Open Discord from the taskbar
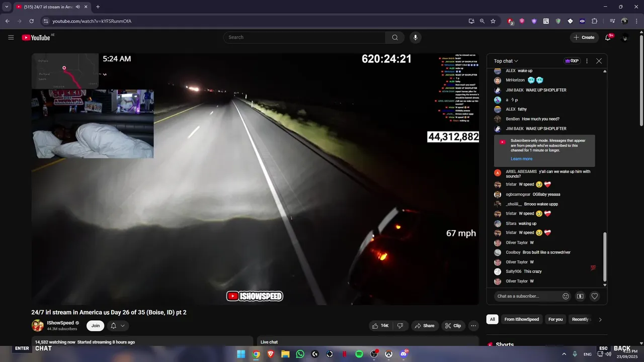The height and width of the screenshot is (362, 644). (404, 354)
